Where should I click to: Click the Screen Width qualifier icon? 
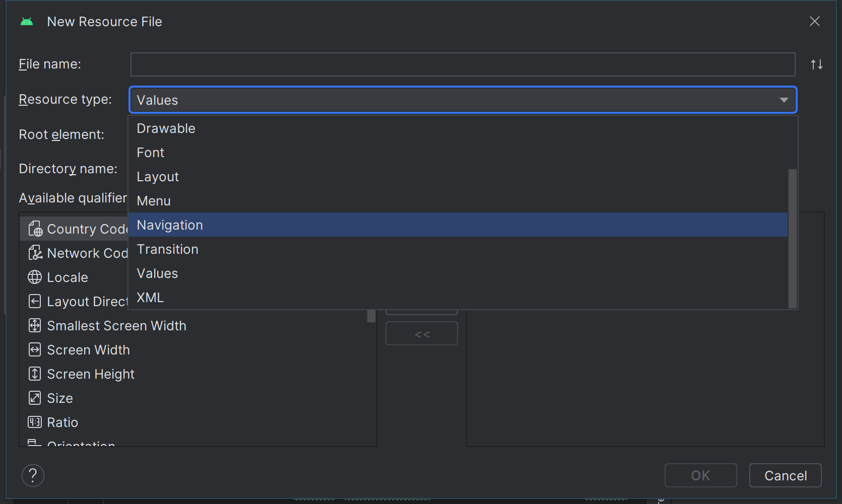tap(35, 349)
